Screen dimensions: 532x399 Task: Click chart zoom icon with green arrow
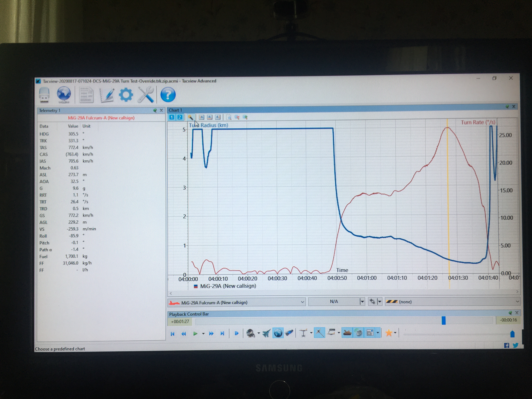(x=245, y=117)
